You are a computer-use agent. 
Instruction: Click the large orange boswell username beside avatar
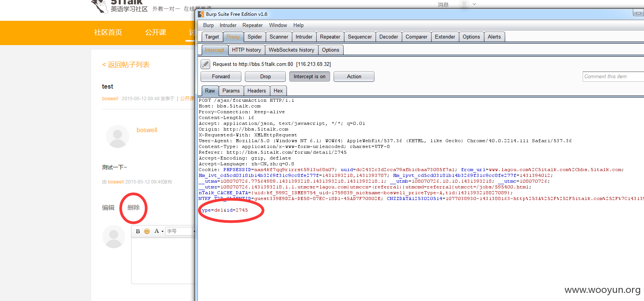click(147, 130)
